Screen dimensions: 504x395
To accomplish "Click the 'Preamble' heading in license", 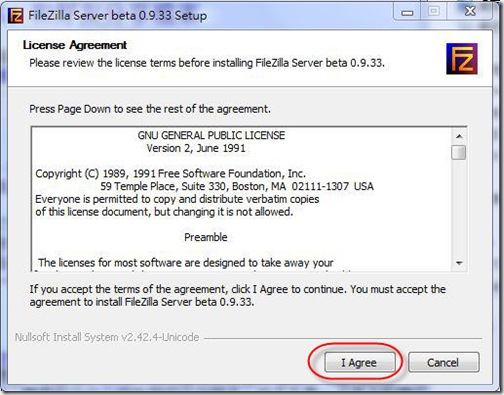I will tap(206, 237).
